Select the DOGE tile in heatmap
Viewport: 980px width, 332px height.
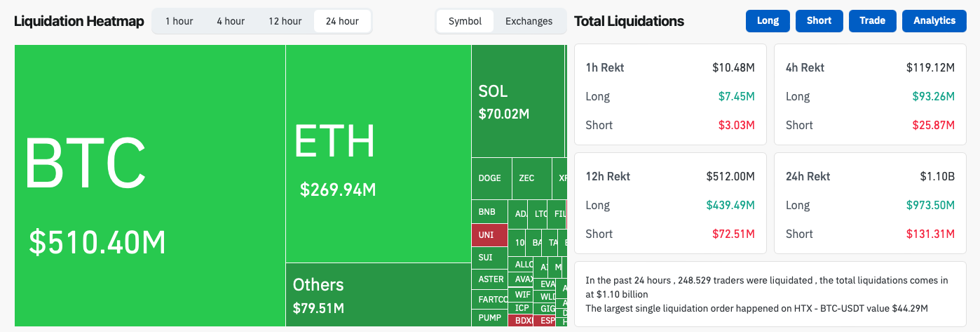[491, 178]
